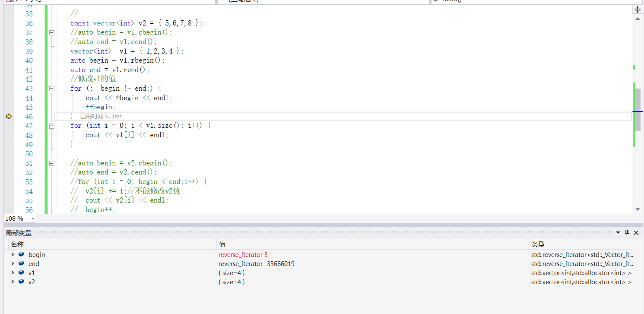644x314 pixels.
Task: Click the cube icon beside begin
Action: 22,254
